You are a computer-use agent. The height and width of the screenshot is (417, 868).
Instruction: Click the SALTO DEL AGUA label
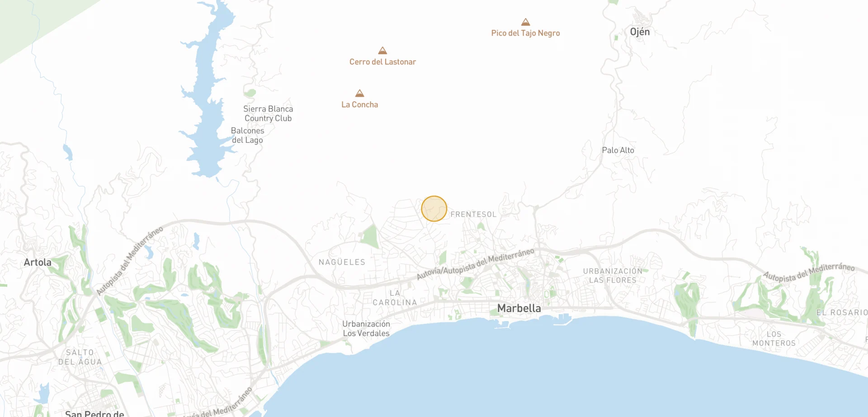click(80, 357)
